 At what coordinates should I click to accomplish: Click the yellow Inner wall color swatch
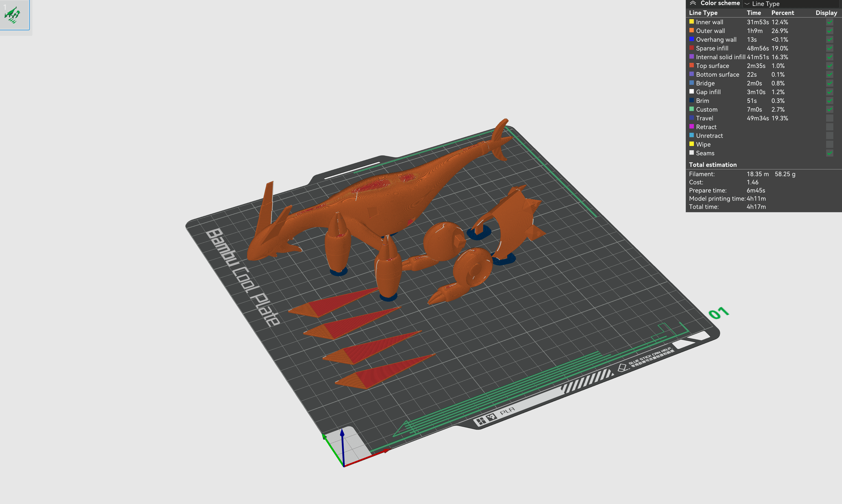691,21
